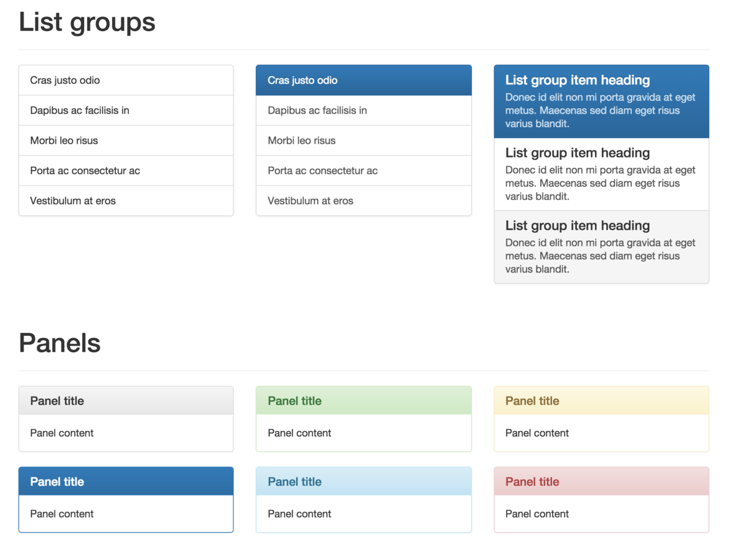Viewport: 735px width, 560px height.
Task: Click Panel content in the light blue panel
Action: point(299,513)
